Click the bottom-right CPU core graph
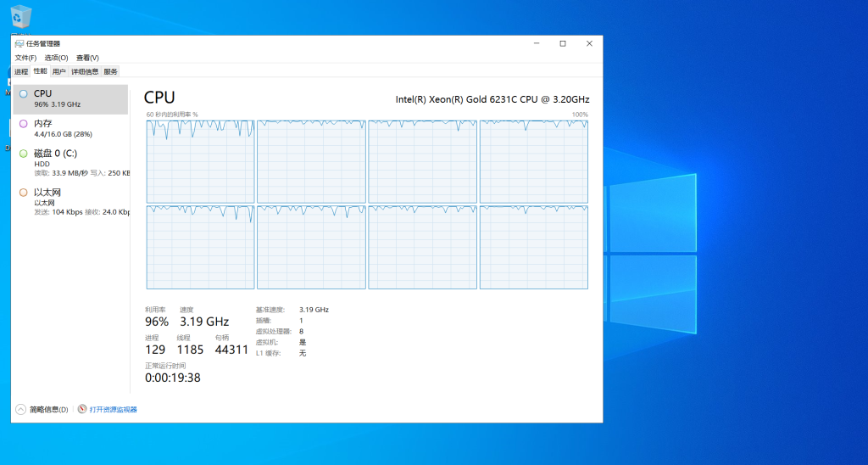The height and width of the screenshot is (465, 868). 533,247
